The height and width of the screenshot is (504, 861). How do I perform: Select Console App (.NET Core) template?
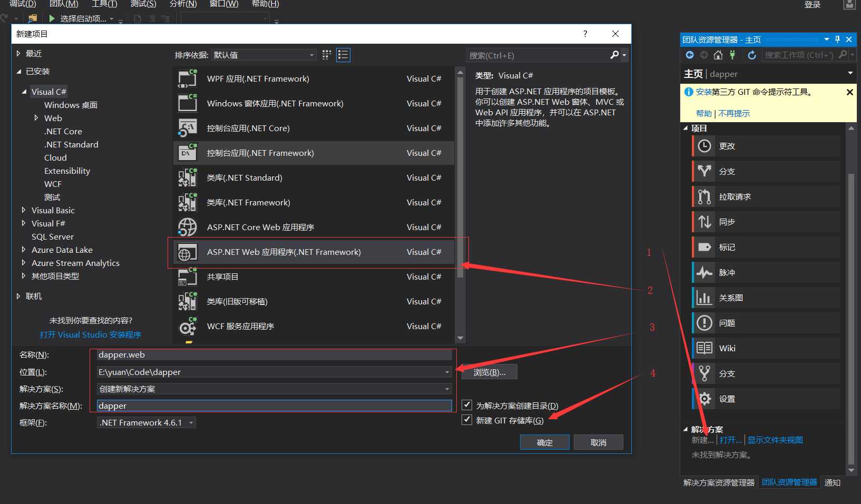click(x=314, y=128)
